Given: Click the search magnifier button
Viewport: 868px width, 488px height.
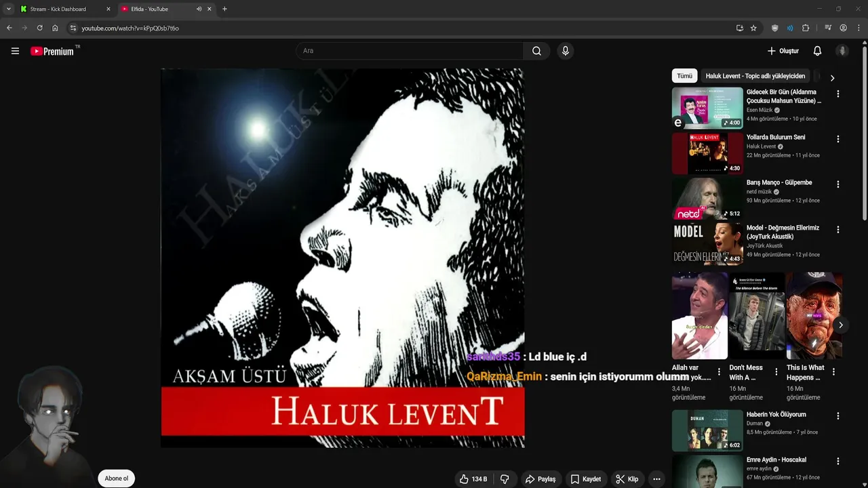Looking at the screenshot, I should 536,51.
